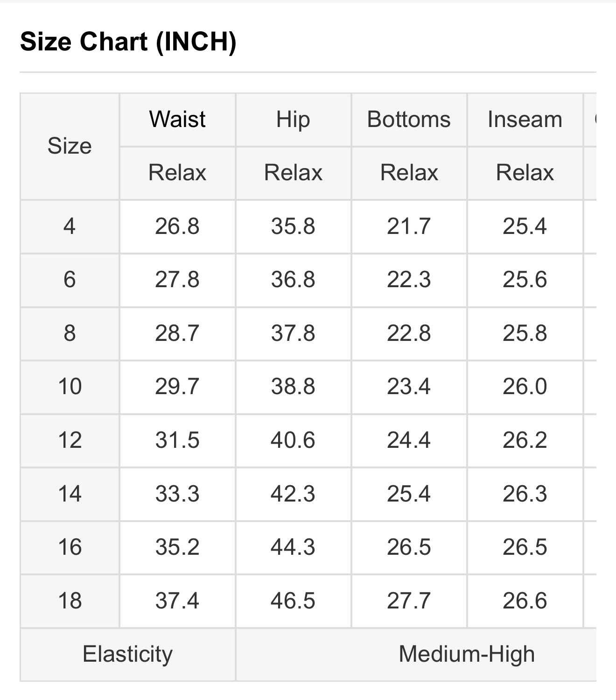Screen dimensions: 616x700
Task: Click size 16 hip value 44.3
Action: click(293, 547)
